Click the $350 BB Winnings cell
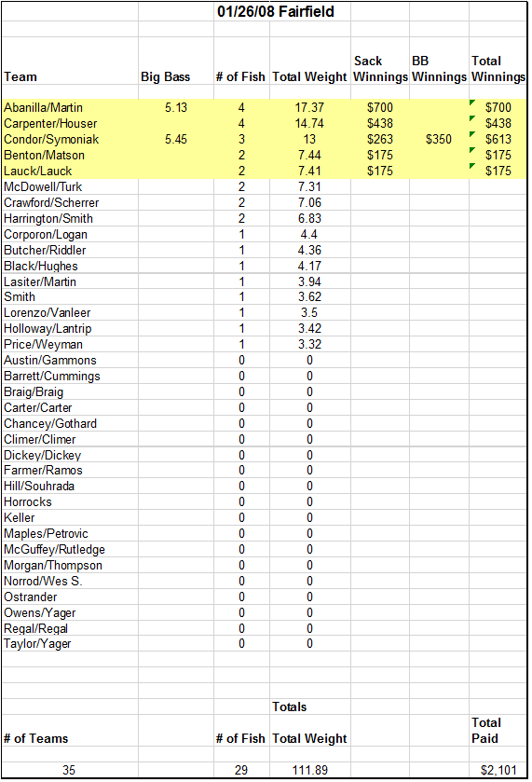The image size is (532, 782). tap(439, 139)
